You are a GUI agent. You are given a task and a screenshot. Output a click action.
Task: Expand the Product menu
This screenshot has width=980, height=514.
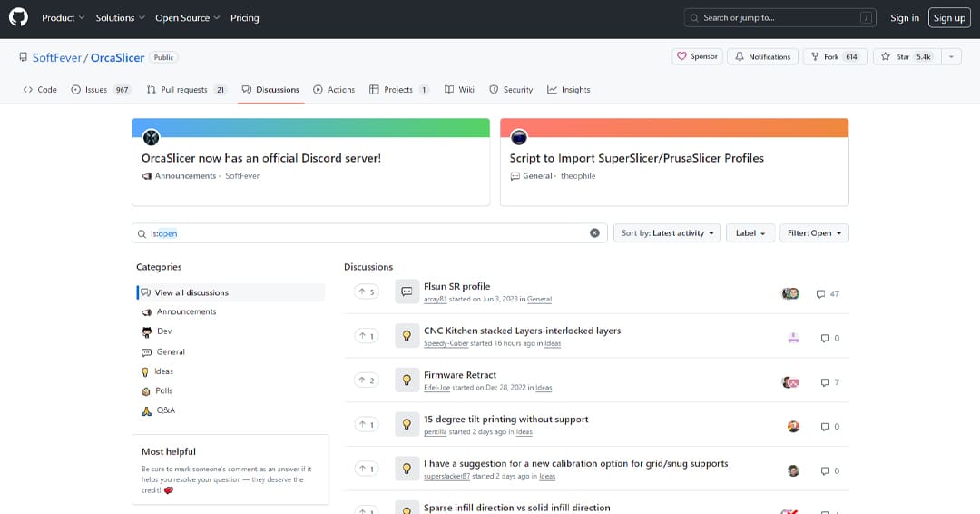pos(63,18)
